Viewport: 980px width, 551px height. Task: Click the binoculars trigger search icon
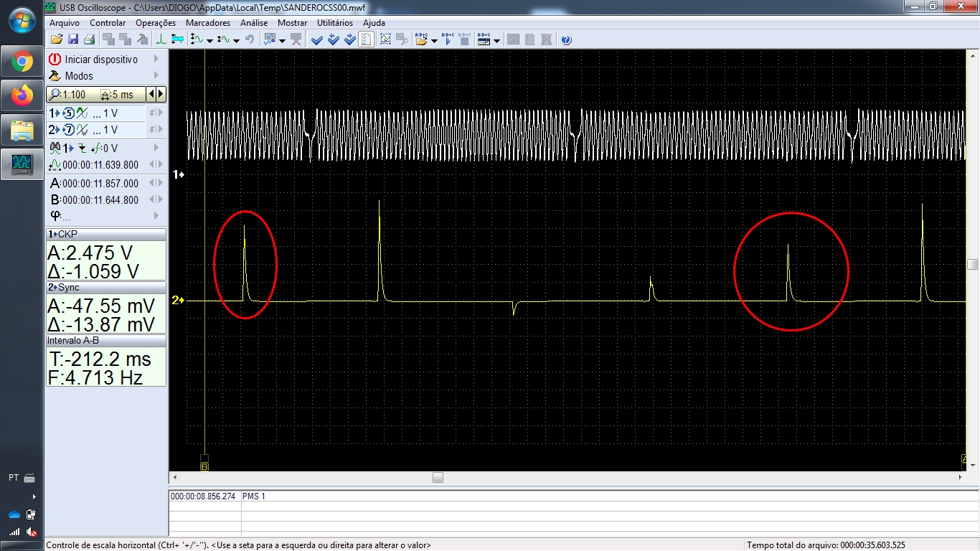coord(55,149)
